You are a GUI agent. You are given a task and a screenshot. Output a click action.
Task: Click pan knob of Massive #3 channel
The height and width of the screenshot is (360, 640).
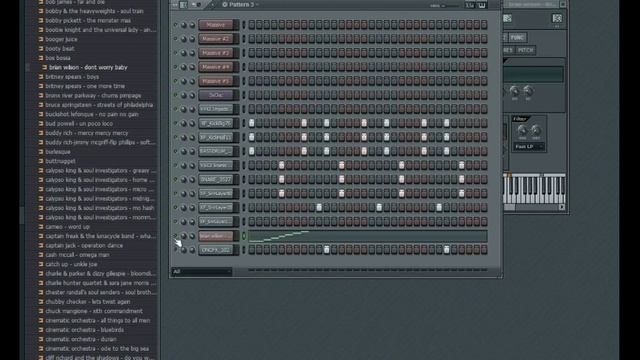(184, 53)
